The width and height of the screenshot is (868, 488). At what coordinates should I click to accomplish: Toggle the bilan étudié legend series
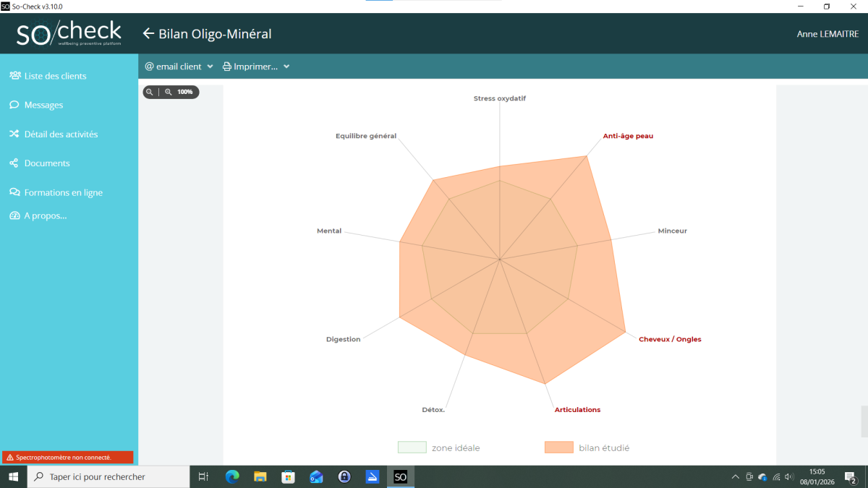click(587, 448)
